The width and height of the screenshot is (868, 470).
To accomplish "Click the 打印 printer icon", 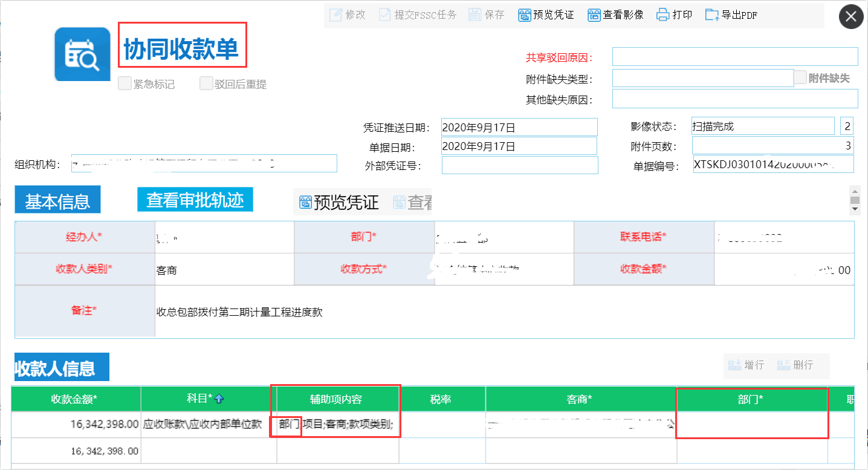I will point(664,15).
